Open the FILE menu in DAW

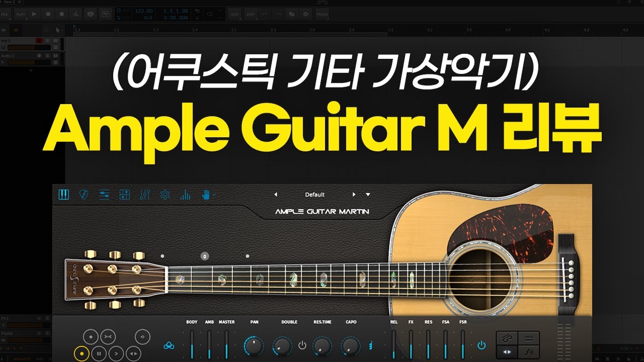point(6,14)
